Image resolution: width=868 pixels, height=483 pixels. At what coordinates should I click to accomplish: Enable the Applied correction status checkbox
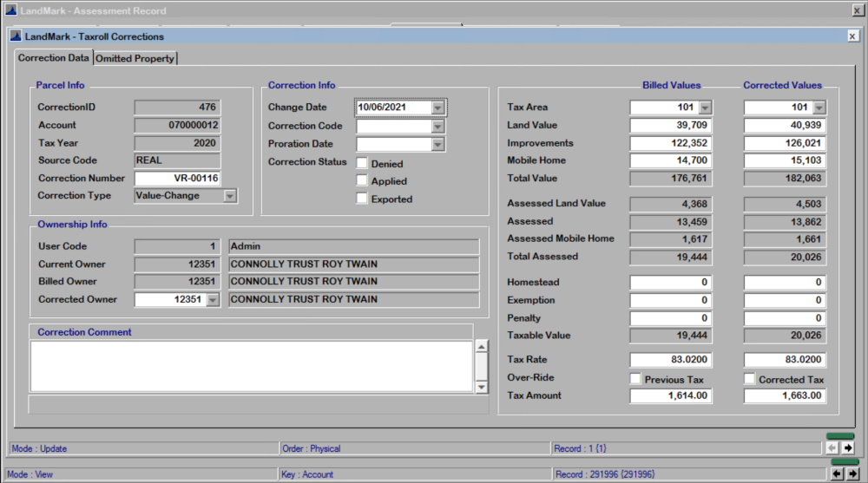[x=362, y=181]
